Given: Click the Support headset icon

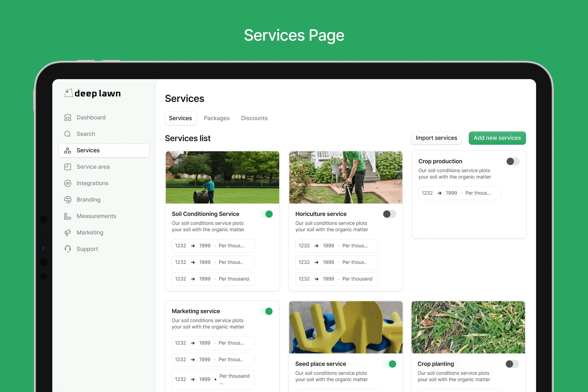Looking at the screenshot, I should [67, 249].
